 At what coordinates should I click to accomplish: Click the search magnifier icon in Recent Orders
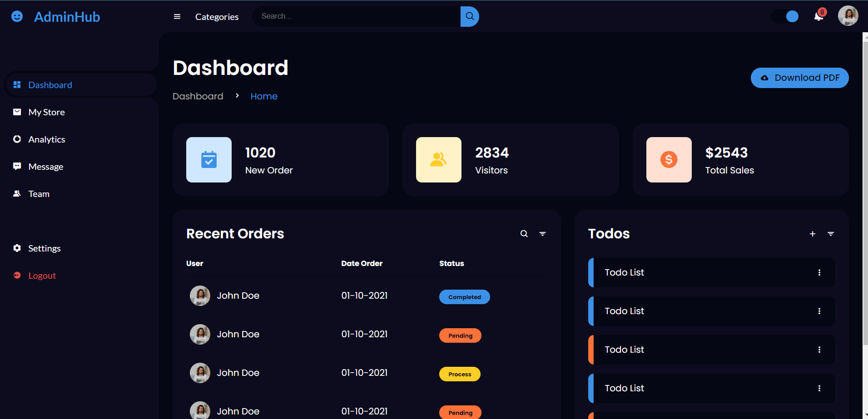524,233
